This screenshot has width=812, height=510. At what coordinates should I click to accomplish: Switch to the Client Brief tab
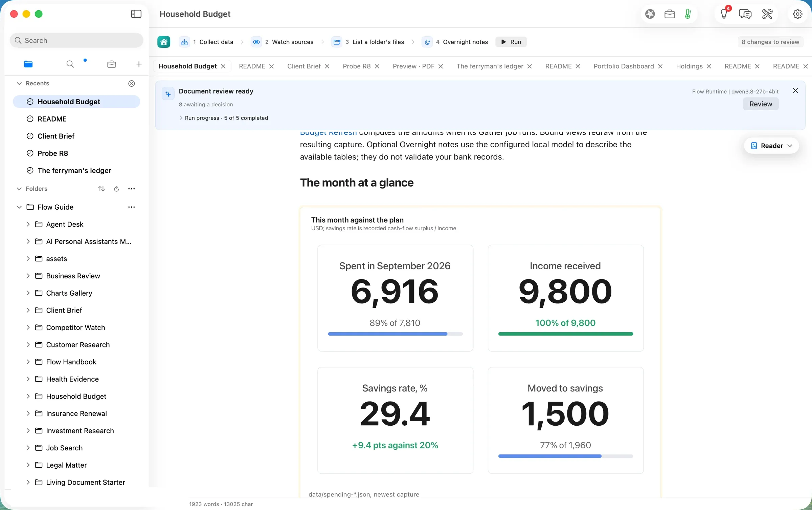304,66
